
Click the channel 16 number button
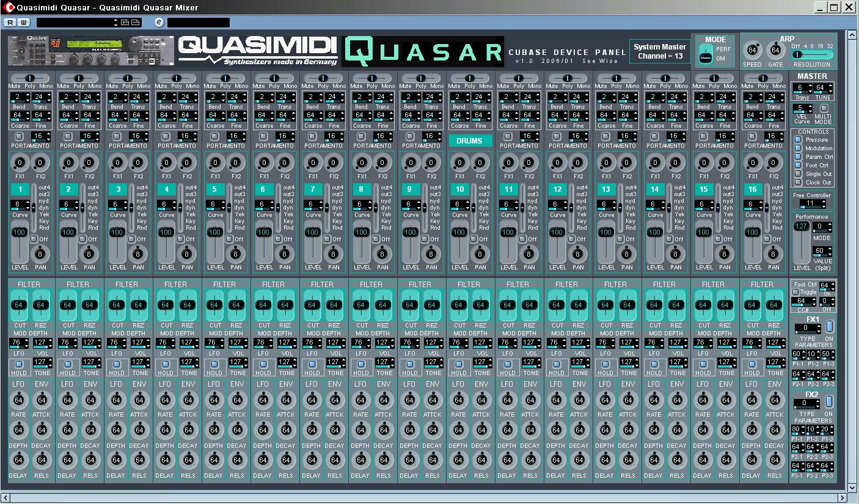coord(753,189)
